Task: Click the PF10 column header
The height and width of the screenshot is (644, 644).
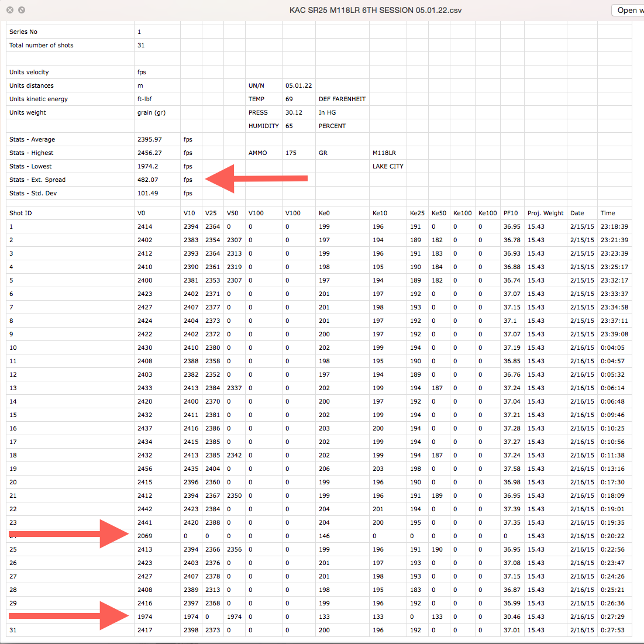Action: click(511, 213)
